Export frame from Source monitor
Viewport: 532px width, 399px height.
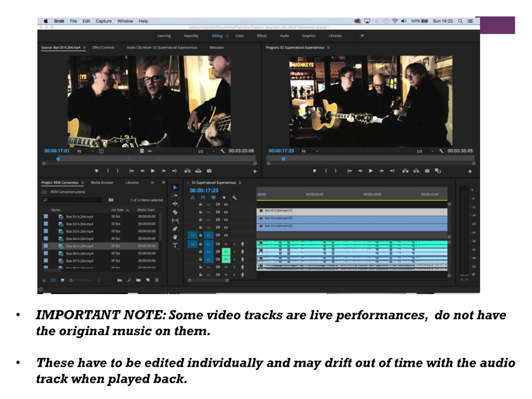click(209, 171)
